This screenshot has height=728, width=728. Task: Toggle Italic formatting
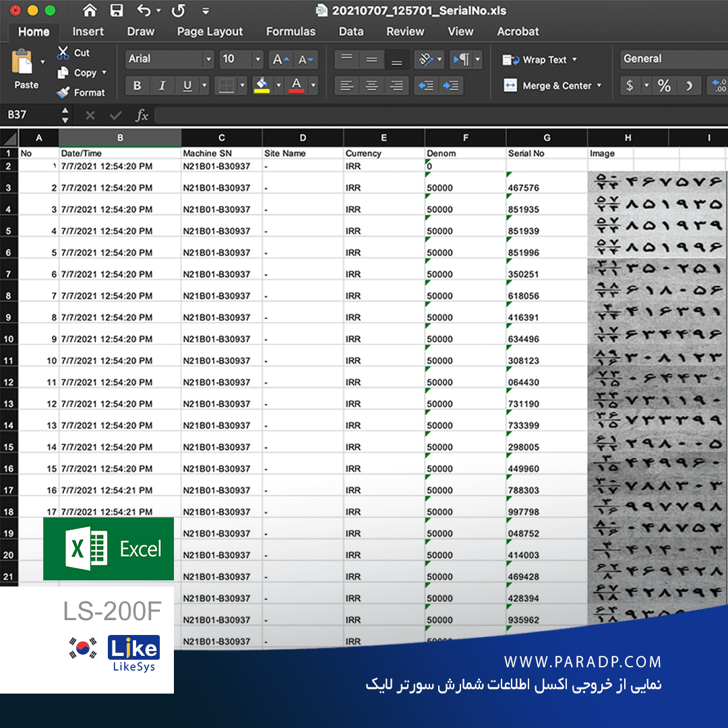[162, 86]
